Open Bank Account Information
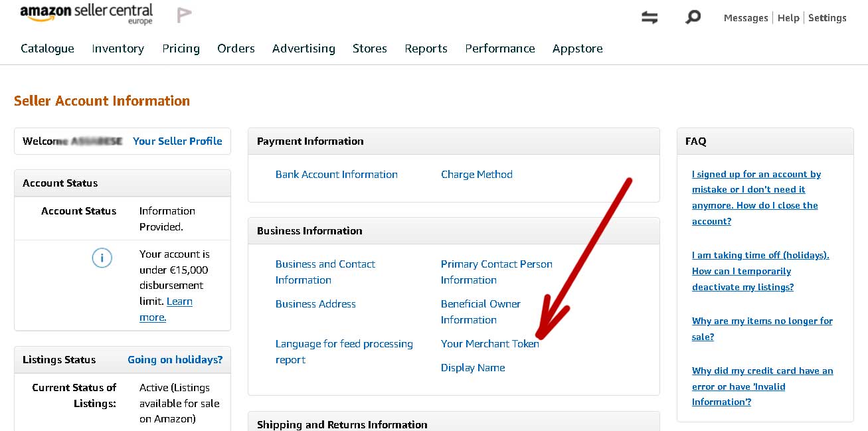This screenshot has width=868, height=431. tap(337, 174)
